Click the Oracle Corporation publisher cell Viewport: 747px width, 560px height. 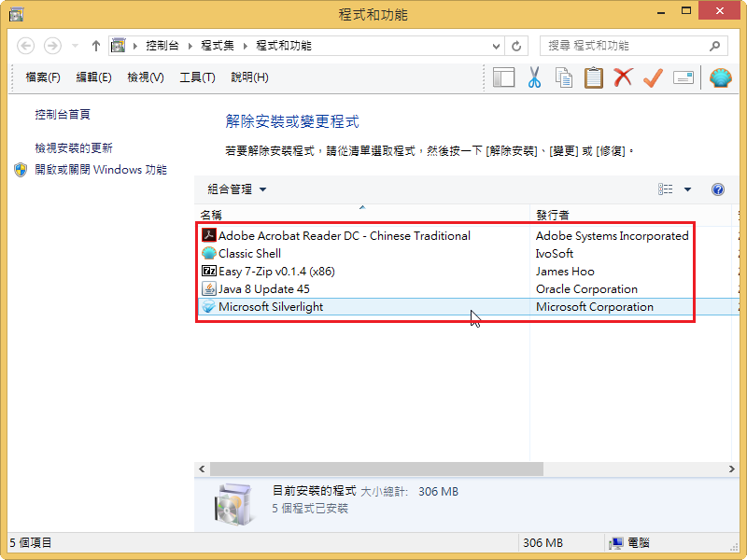[x=586, y=288]
